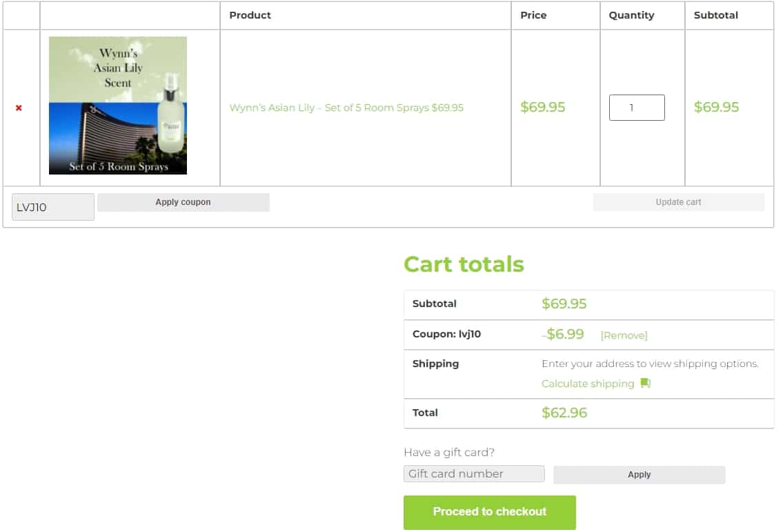Click the Quantity column header

click(x=631, y=15)
